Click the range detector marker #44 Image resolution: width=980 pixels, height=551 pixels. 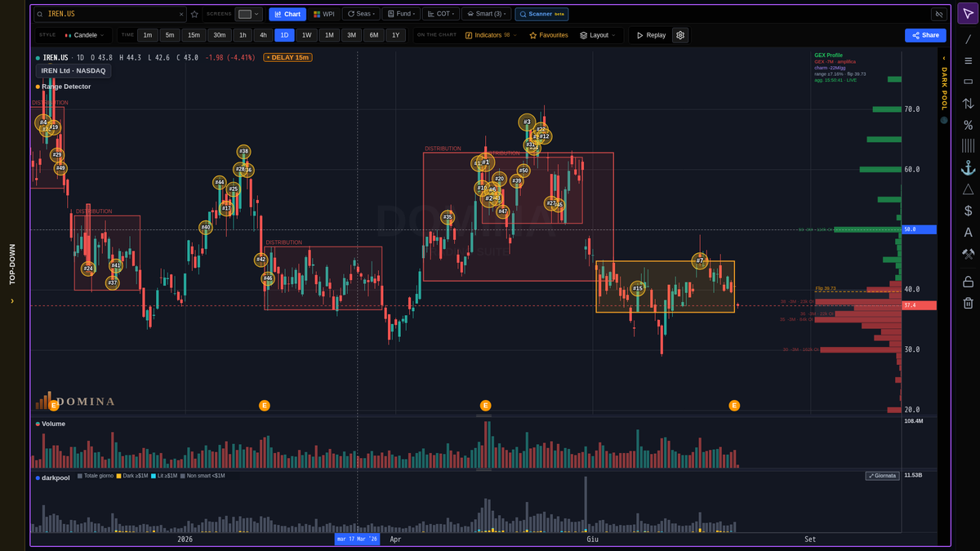pos(220,182)
